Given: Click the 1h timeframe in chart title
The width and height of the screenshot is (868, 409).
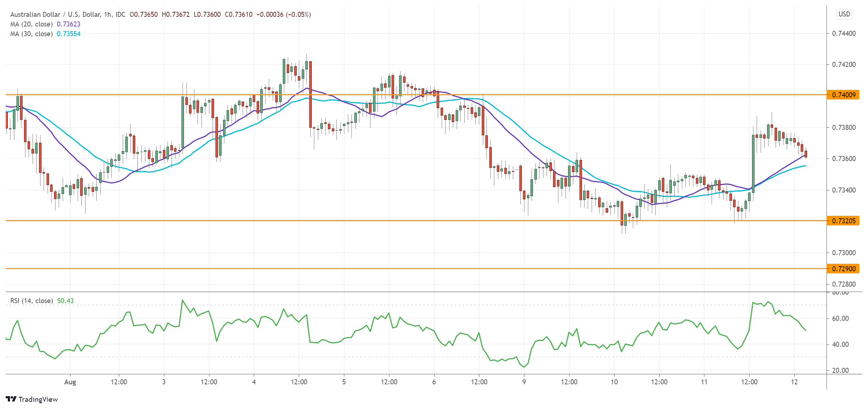Looking at the screenshot, I should coord(107,14).
